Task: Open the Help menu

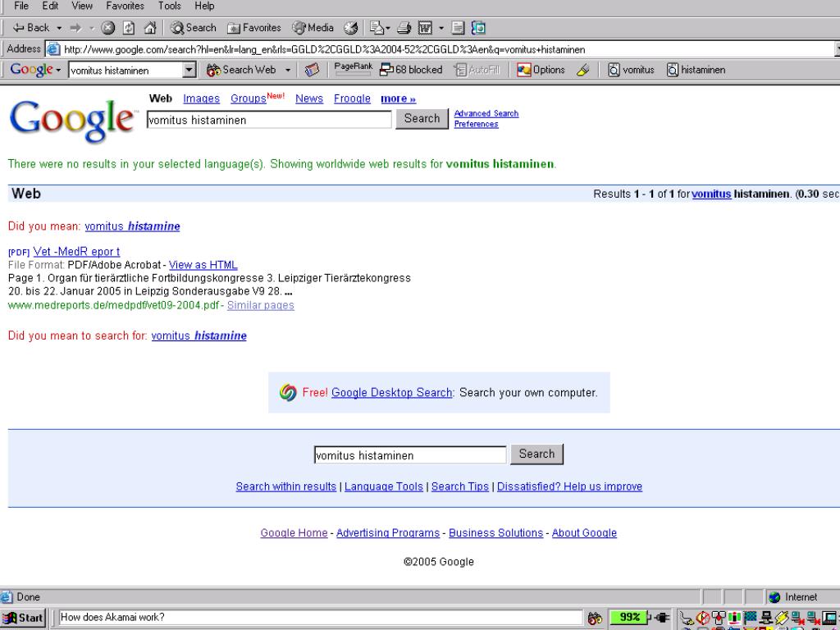Action: [204, 6]
